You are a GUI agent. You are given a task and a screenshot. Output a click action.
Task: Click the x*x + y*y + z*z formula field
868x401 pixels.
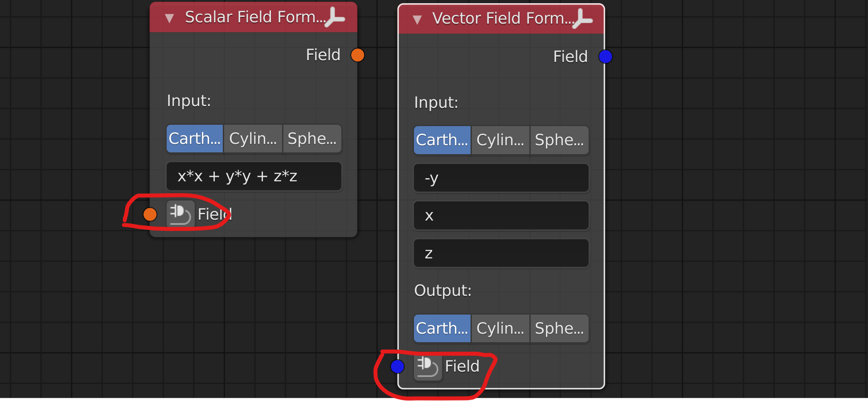tap(254, 176)
